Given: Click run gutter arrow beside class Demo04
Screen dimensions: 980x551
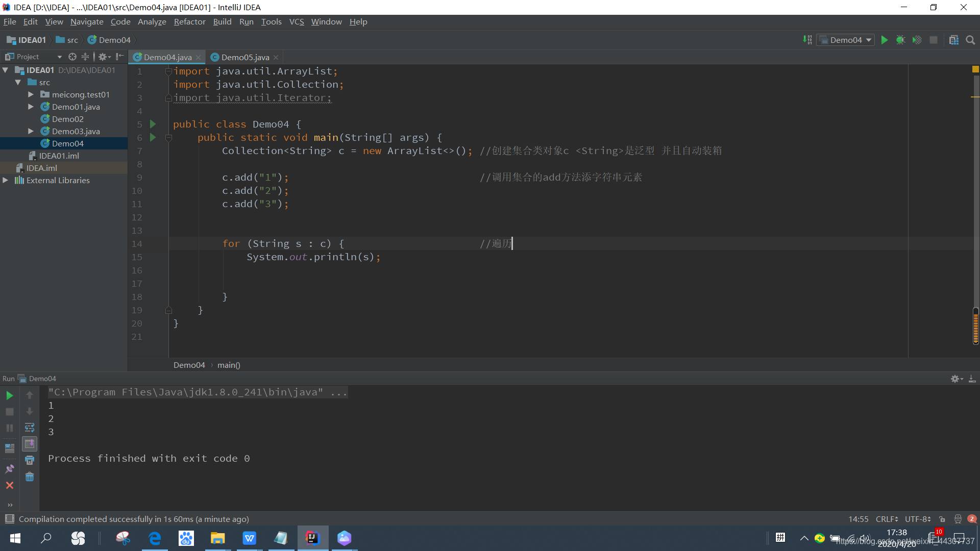Looking at the screenshot, I should pyautogui.click(x=153, y=124).
